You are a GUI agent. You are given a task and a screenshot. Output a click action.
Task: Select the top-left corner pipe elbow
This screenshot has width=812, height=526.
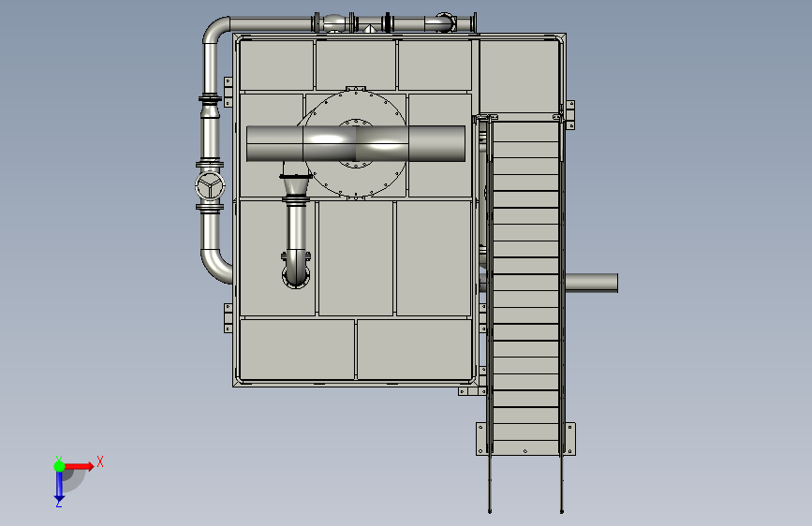pos(215,30)
